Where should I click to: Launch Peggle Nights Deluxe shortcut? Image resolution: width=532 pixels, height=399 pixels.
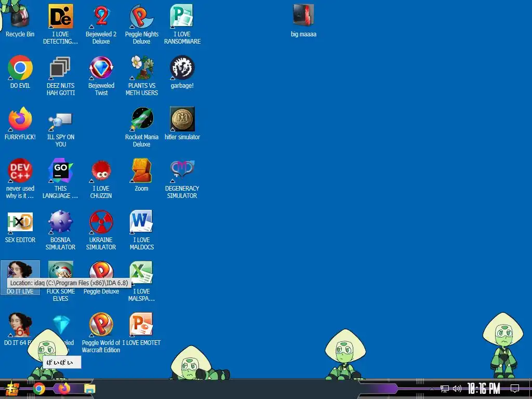pos(141,24)
